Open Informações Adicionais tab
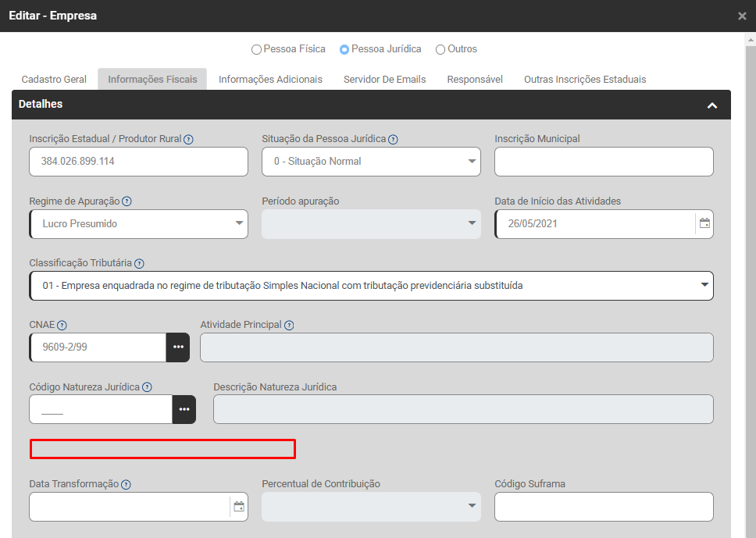The height and width of the screenshot is (538, 756). tap(270, 80)
